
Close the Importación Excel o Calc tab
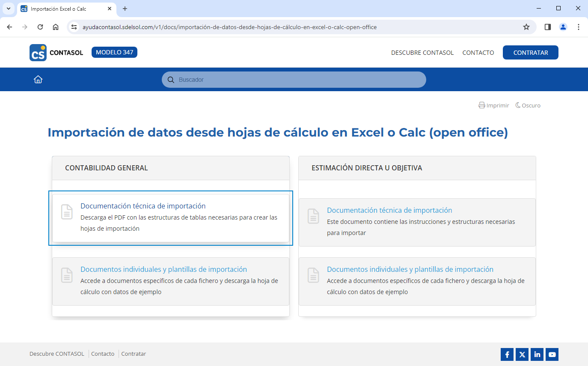[x=110, y=9]
